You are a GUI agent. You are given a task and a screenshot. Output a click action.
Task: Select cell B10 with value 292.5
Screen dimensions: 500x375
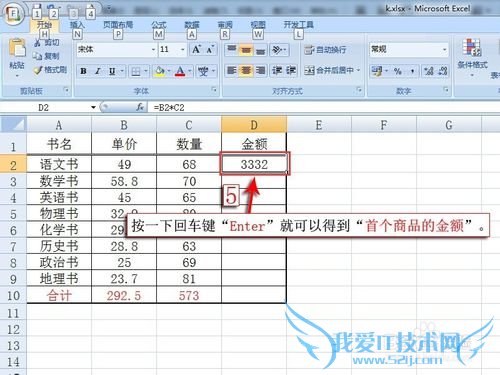pos(124,295)
